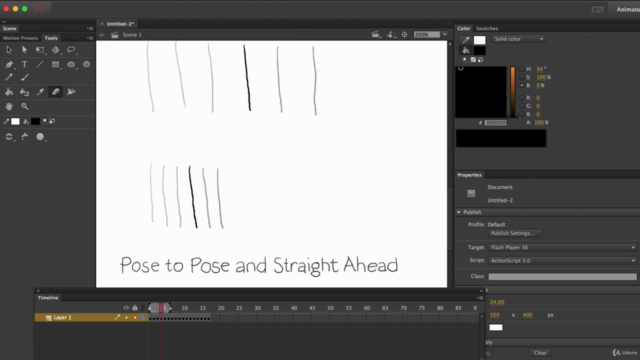Open the Tools panel options menu
The image size is (640, 360).
click(x=90, y=38)
